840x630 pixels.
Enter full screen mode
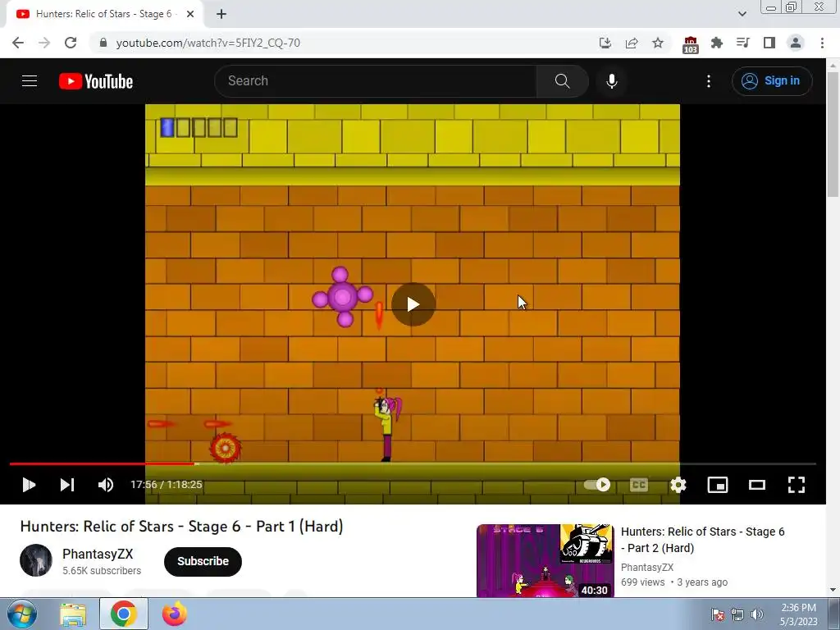(797, 485)
